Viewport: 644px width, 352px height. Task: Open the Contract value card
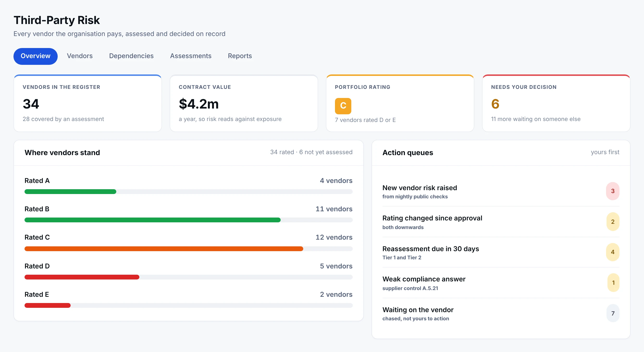coord(244,103)
